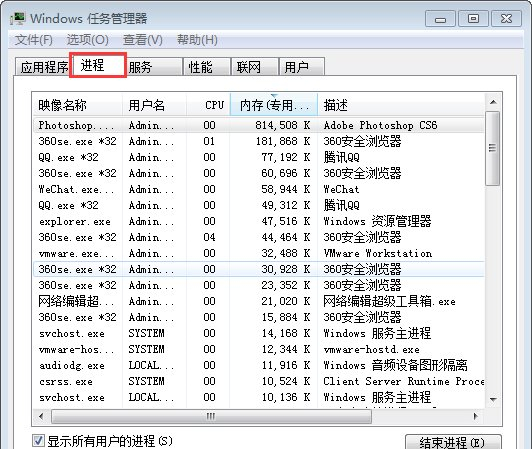The width and height of the screenshot is (532, 449).
Task: Click LOCAL... user of audiodg.exe
Action: (x=151, y=365)
